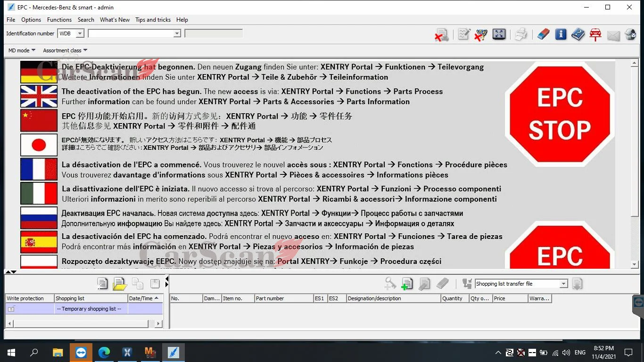Click the Quantity column header
The height and width of the screenshot is (362, 644).
[454, 298]
